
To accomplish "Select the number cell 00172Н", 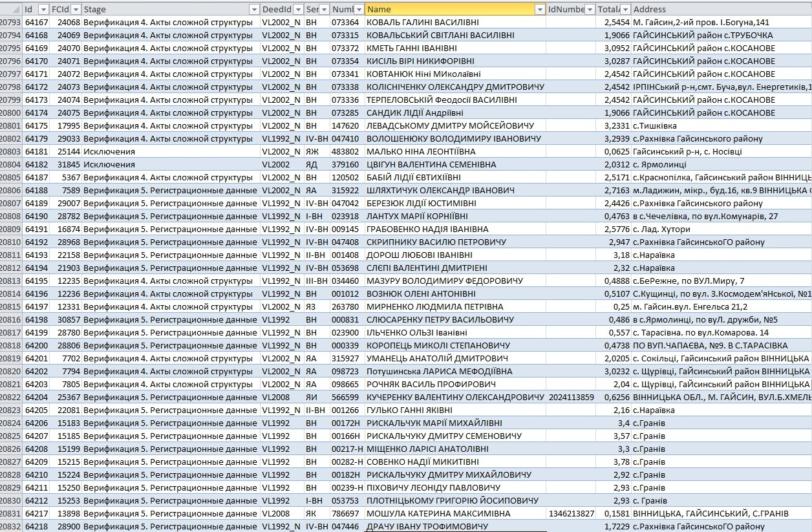I will pos(348,423).
